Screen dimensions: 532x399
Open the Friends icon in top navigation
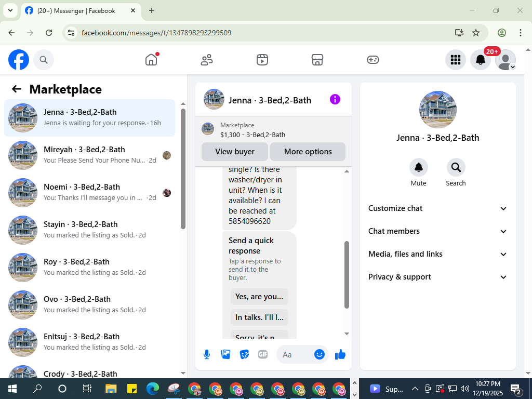207,60
